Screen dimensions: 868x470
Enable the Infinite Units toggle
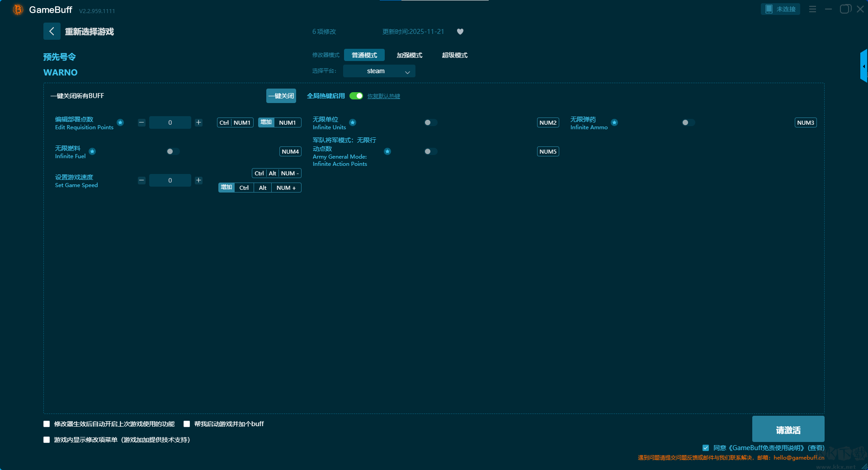tap(430, 122)
